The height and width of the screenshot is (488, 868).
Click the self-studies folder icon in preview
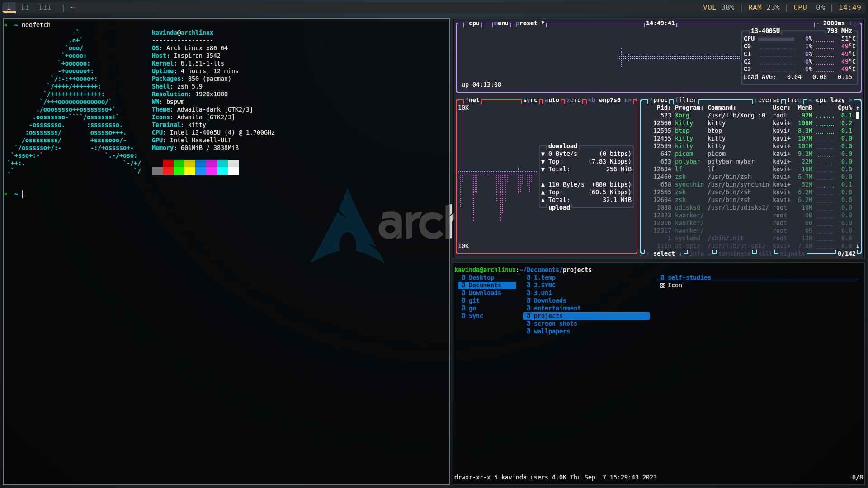coord(662,278)
